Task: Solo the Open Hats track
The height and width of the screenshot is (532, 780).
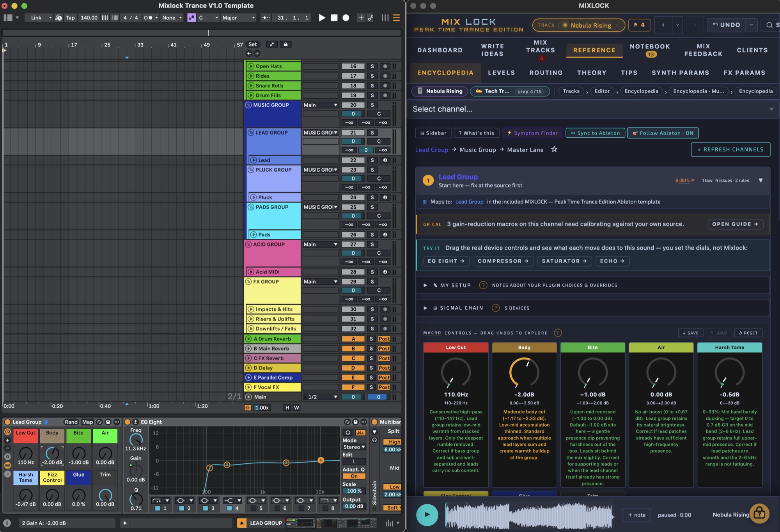Action: pyautogui.click(x=372, y=66)
